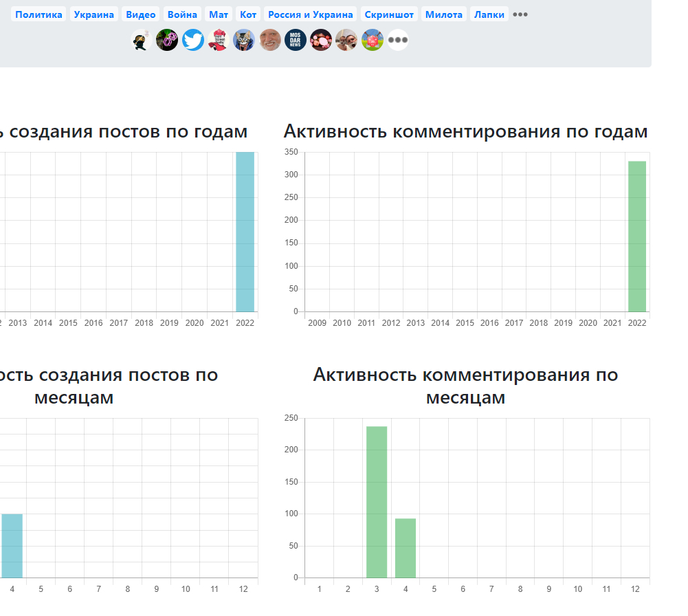Click axis label 2017 in yearly posts chart
This screenshot has width=688, height=616.
pyautogui.click(x=118, y=323)
